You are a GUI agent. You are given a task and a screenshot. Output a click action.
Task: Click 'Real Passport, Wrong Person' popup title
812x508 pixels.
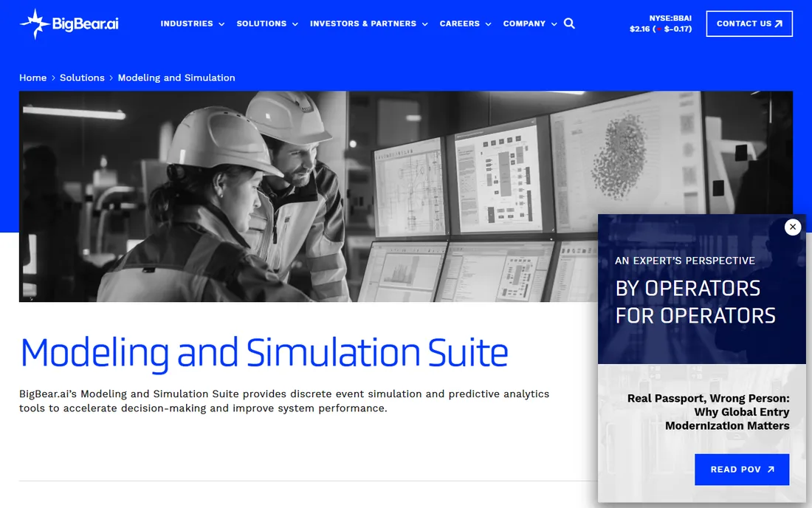point(708,412)
